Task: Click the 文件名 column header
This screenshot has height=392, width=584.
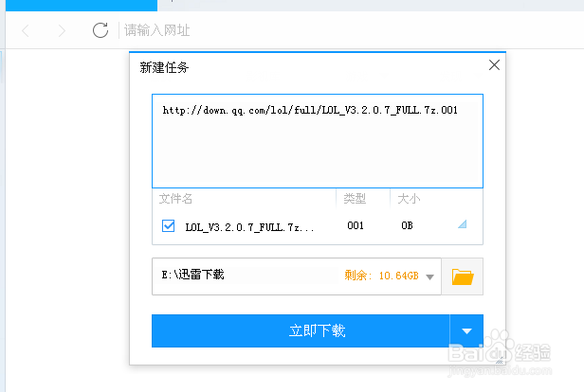Action: pos(175,199)
